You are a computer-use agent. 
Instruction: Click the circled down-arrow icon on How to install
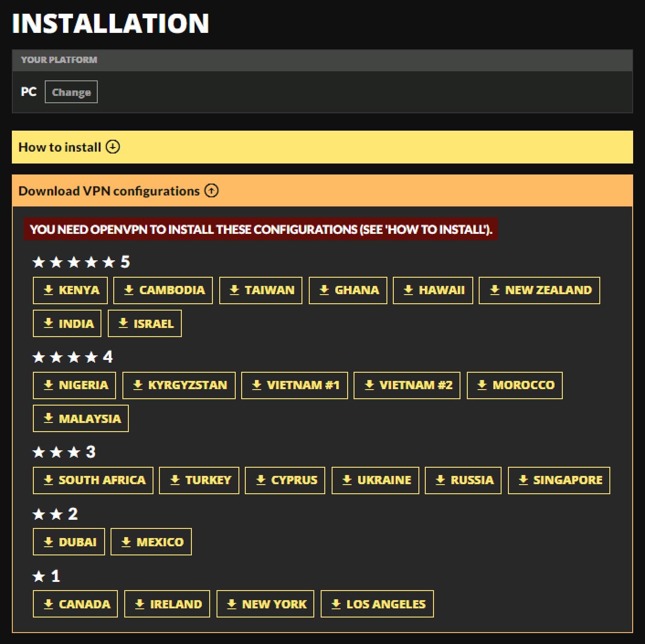(x=112, y=147)
